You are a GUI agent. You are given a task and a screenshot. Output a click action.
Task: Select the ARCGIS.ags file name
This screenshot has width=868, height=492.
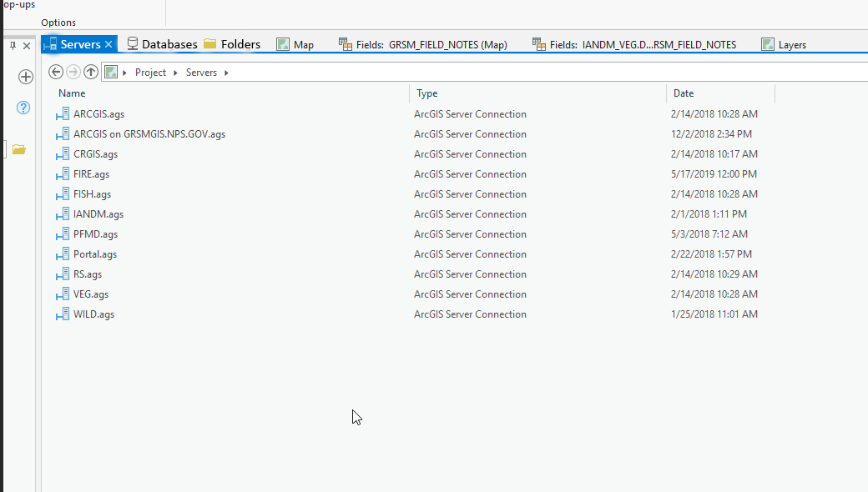pyautogui.click(x=99, y=114)
